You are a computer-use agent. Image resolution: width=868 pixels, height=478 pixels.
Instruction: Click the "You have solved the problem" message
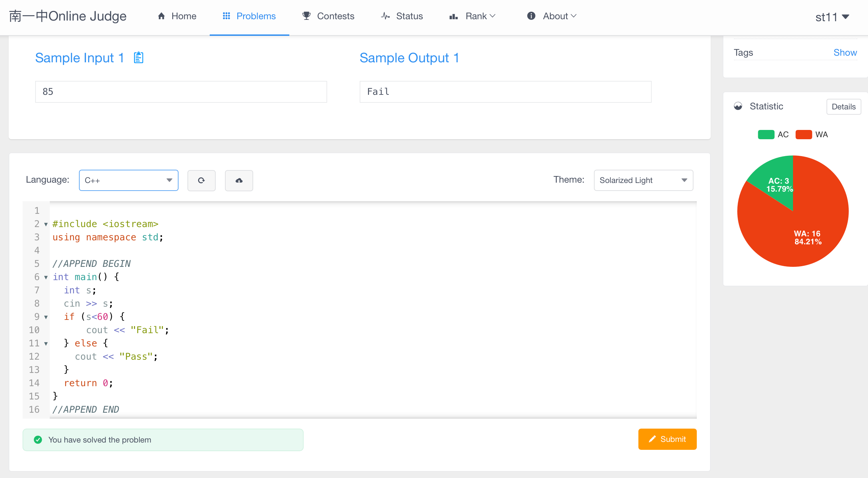click(100, 440)
